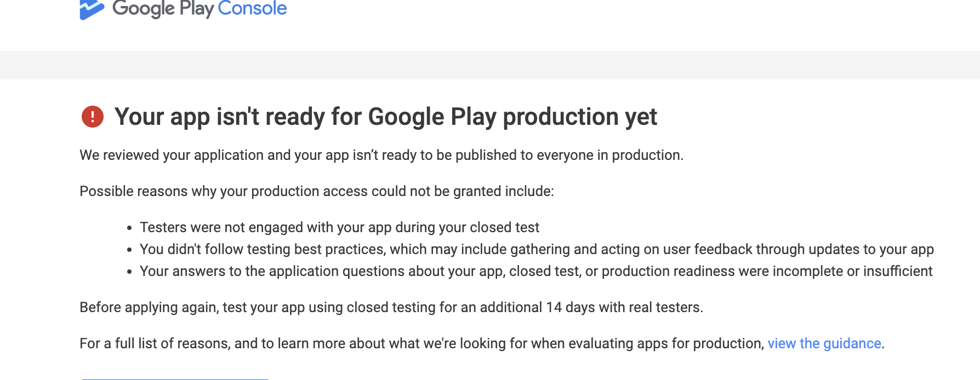Click the 'Google Play Console' header text
This screenshot has width=980, height=380.
coord(200,9)
